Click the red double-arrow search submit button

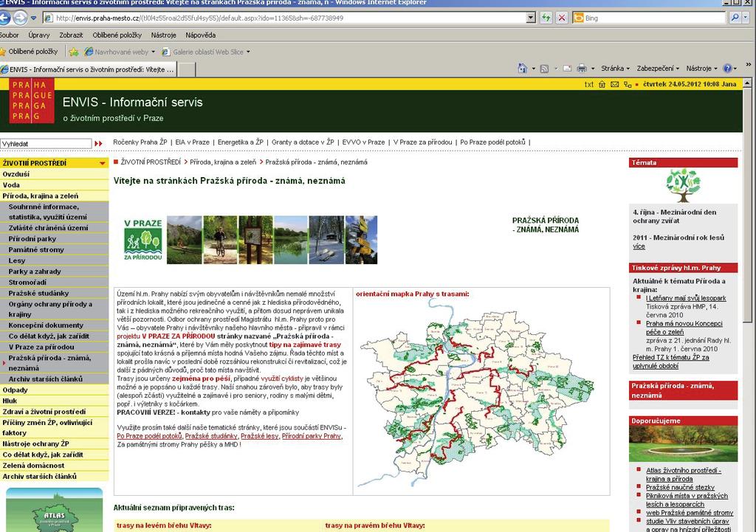[99, 144]
